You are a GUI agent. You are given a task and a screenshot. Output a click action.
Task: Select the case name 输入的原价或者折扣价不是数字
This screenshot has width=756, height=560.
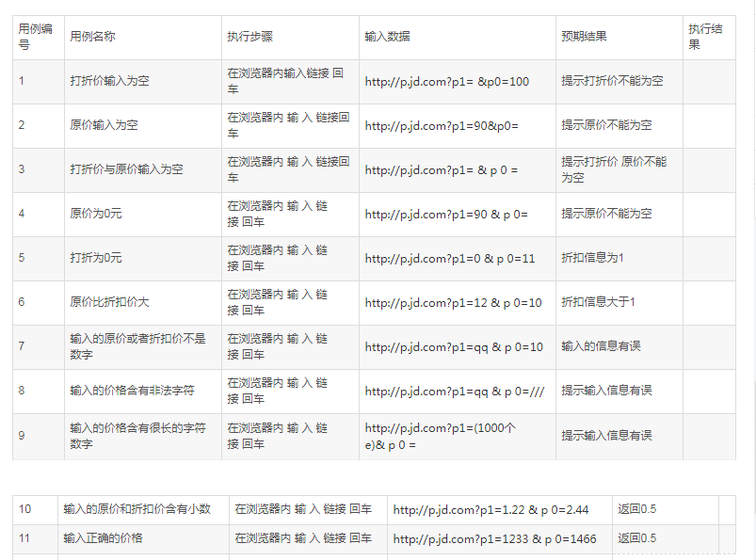(137, 346)
